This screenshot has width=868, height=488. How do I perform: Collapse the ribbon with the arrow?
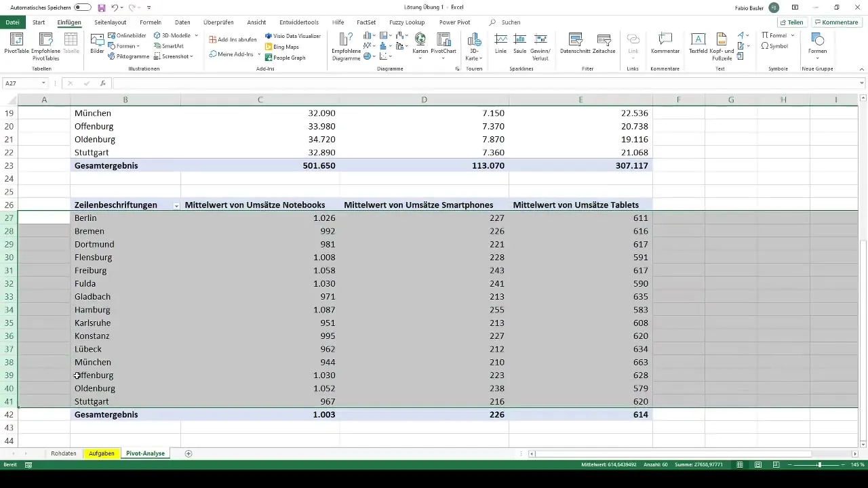862,69
